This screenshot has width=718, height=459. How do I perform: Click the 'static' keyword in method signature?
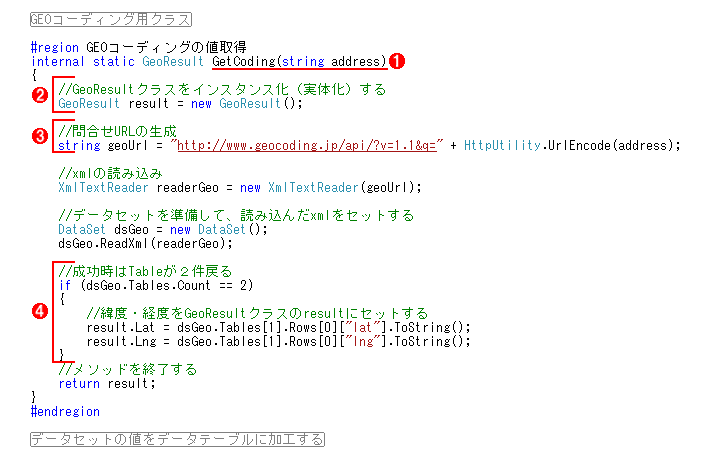pyautogui.click(x=114, y=61)
